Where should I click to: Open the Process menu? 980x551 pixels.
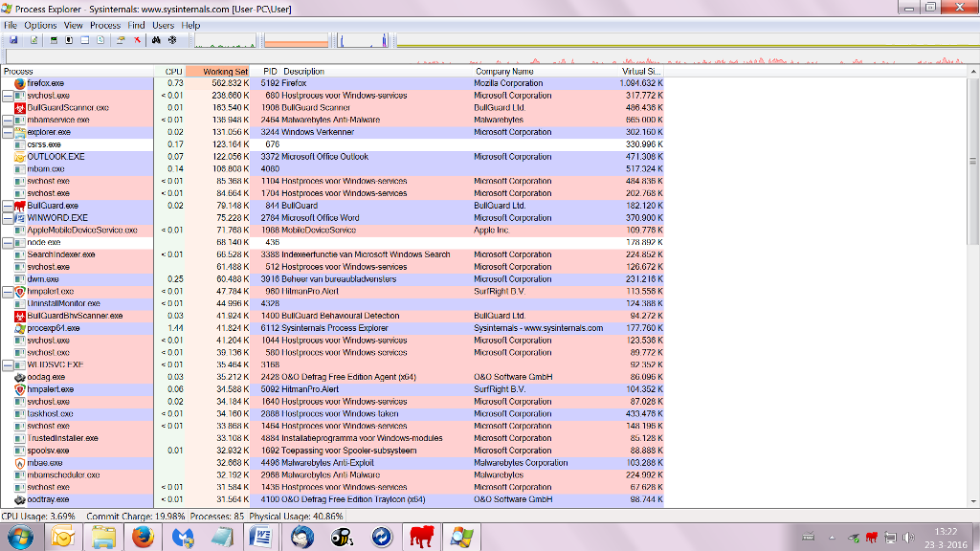(105, 26)
